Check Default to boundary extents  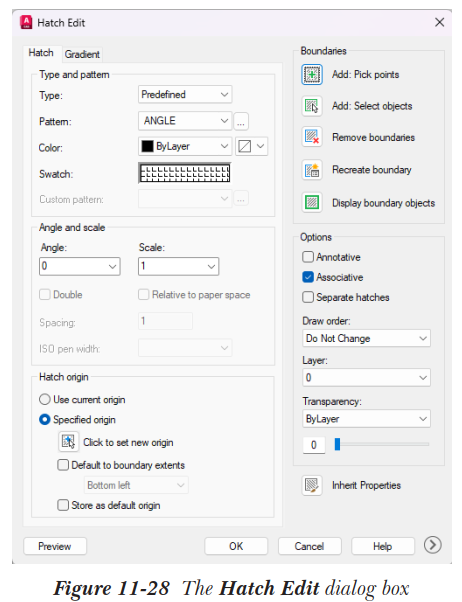(63, 465)
